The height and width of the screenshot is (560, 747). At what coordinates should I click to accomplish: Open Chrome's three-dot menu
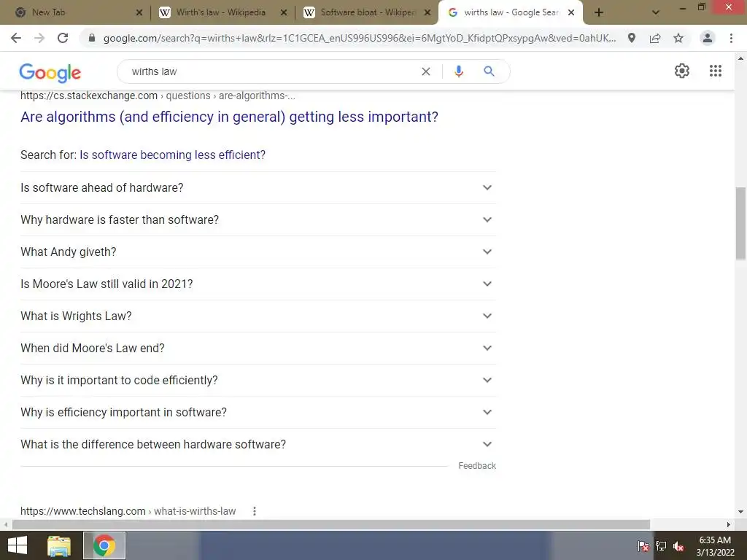tap(731, 38)
